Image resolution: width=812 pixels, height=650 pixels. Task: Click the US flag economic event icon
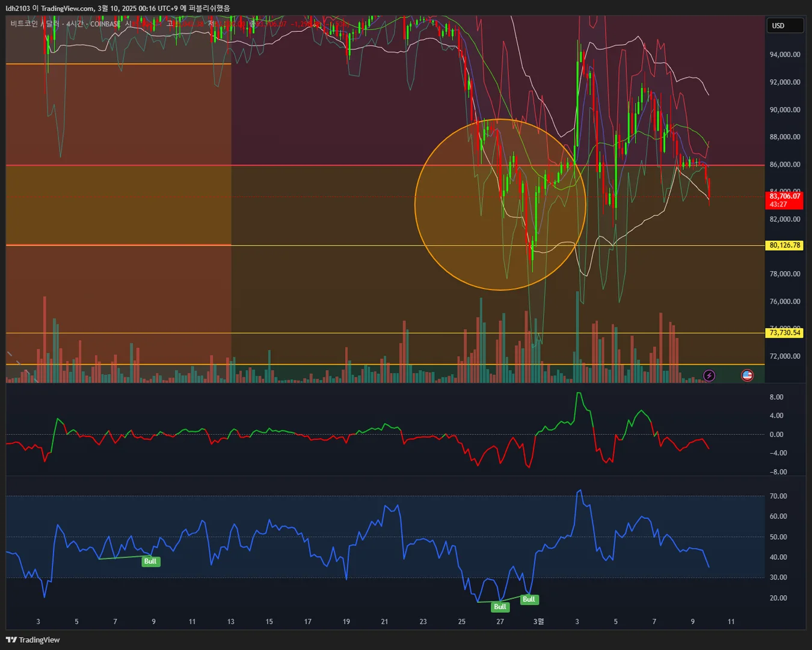(747, 376)
